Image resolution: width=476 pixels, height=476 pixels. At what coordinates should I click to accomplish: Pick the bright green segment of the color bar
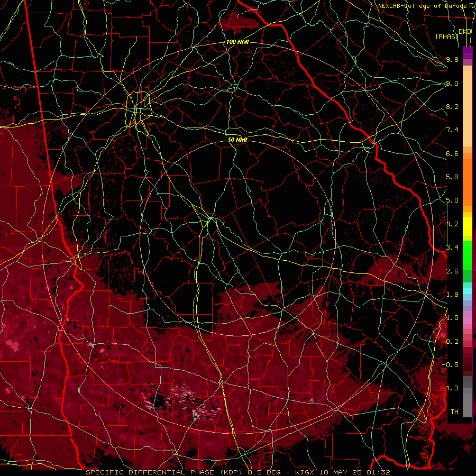(467, 255)
